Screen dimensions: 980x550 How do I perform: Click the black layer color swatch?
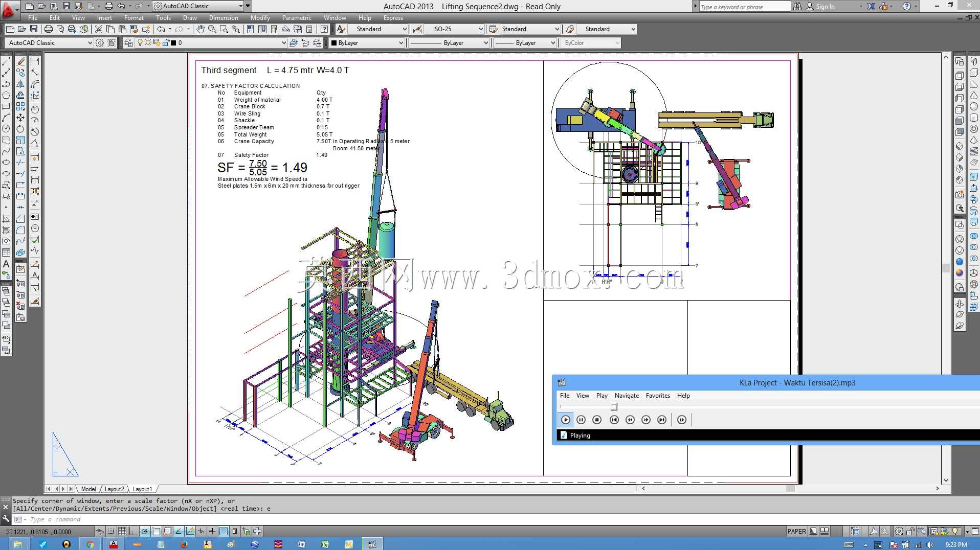click(x=173, y=43)
